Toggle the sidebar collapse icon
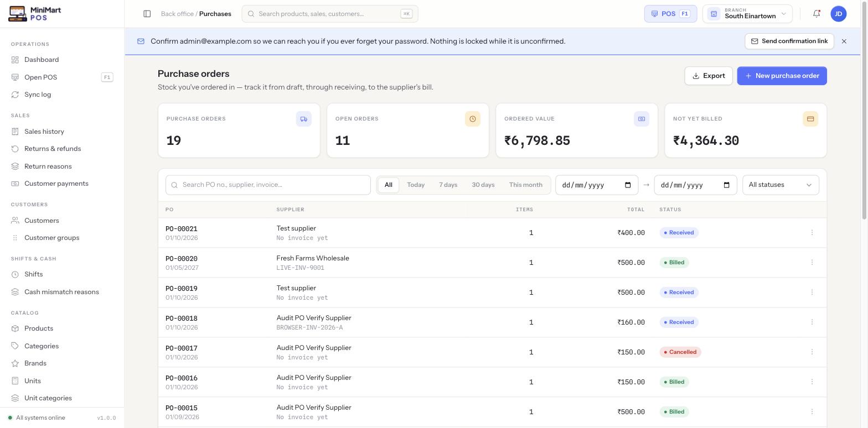868x428 pixels. pos(147,14)
